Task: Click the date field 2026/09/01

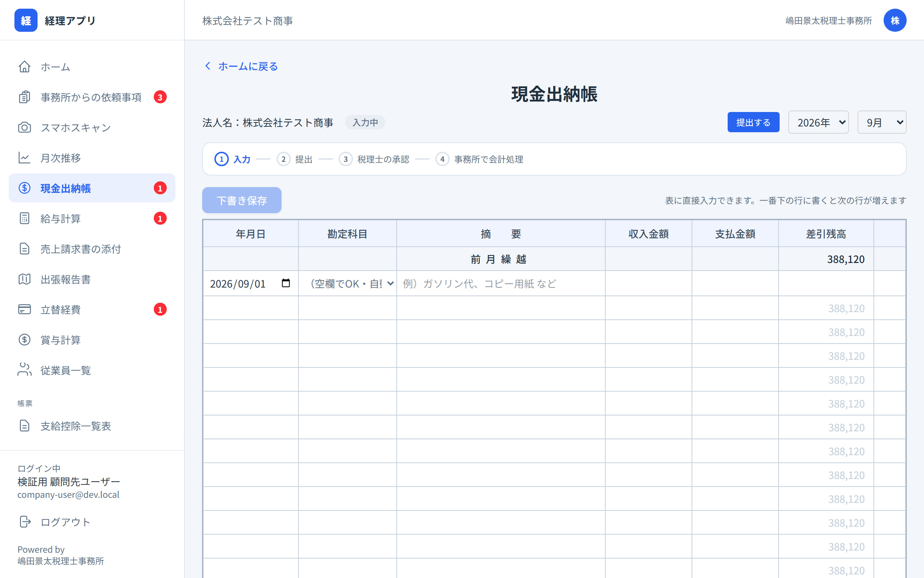Action: 250,284
